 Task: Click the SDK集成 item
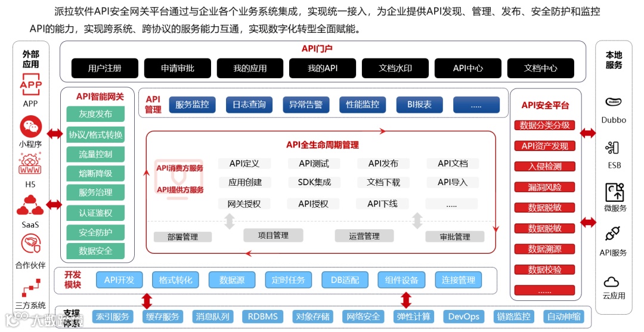[x=314, y=182]
